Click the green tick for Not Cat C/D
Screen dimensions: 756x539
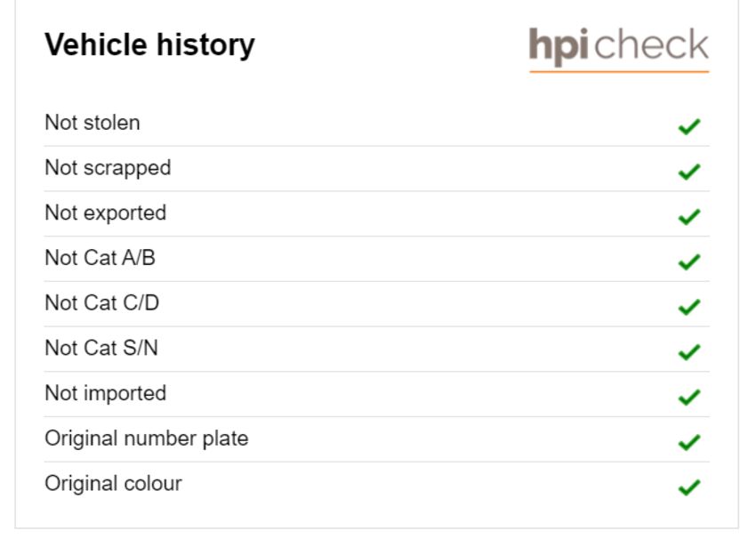tap(689, 307)
